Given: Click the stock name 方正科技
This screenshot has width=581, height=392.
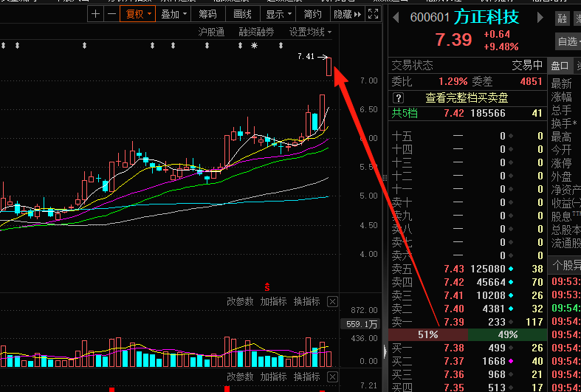Looking at the screenshot, I should 487,18.
